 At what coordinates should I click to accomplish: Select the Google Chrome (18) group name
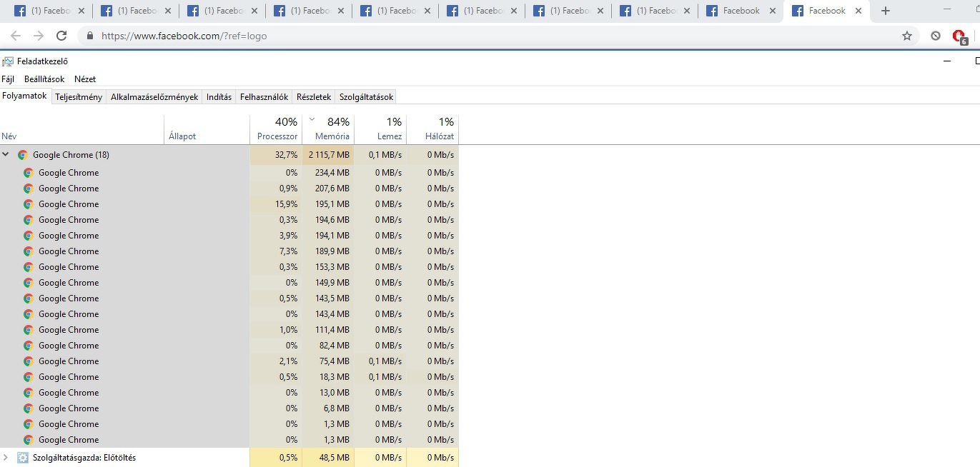click(x=71, y=155)
